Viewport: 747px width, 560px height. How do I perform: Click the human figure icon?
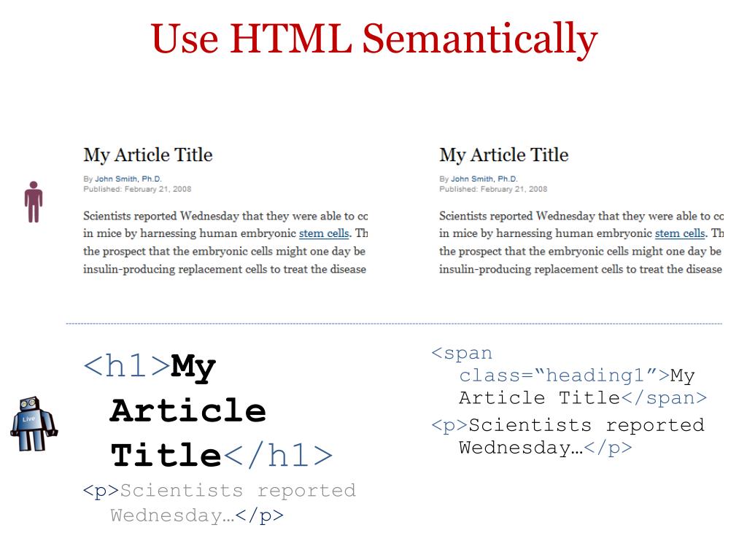[x=33, y=202]
